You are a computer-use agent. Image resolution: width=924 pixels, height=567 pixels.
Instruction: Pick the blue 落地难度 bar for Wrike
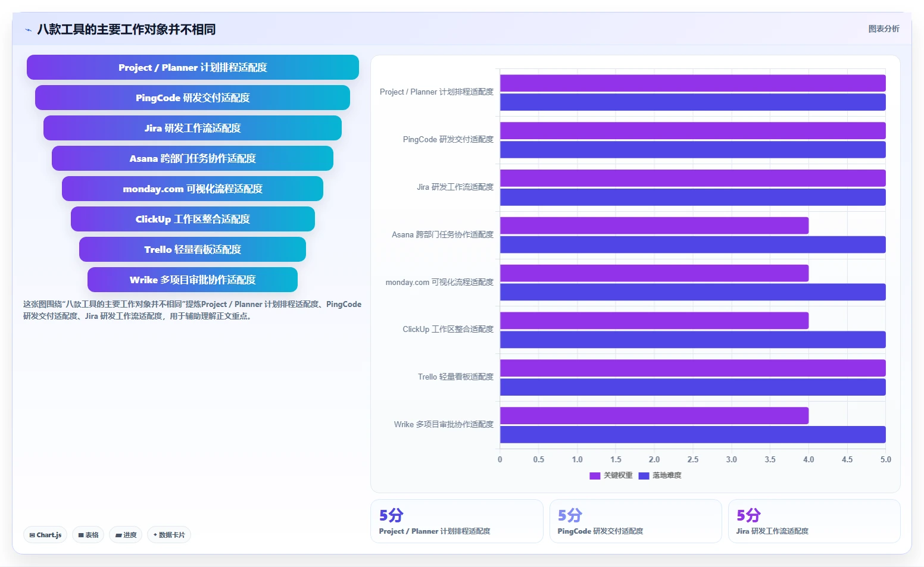pos(693,435)
